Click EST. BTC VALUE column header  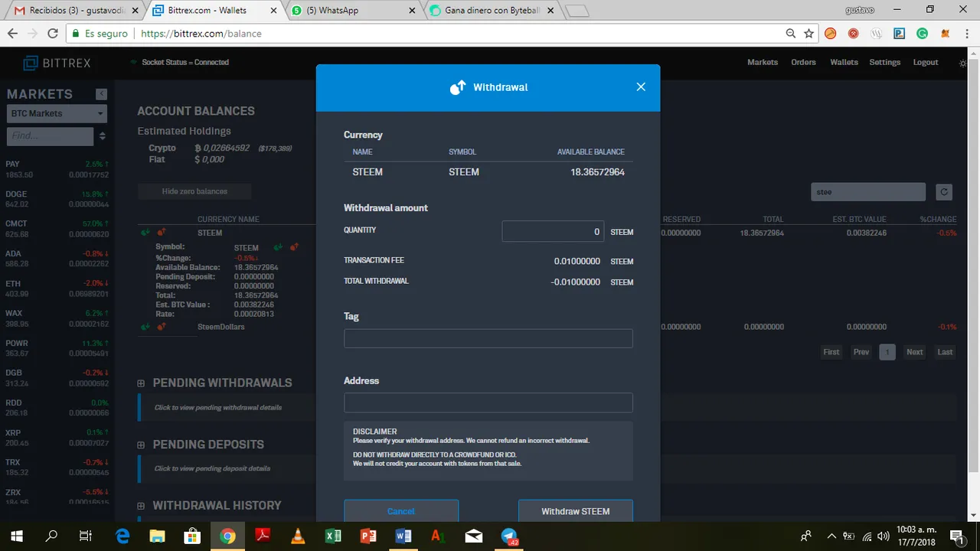point(859,220)
